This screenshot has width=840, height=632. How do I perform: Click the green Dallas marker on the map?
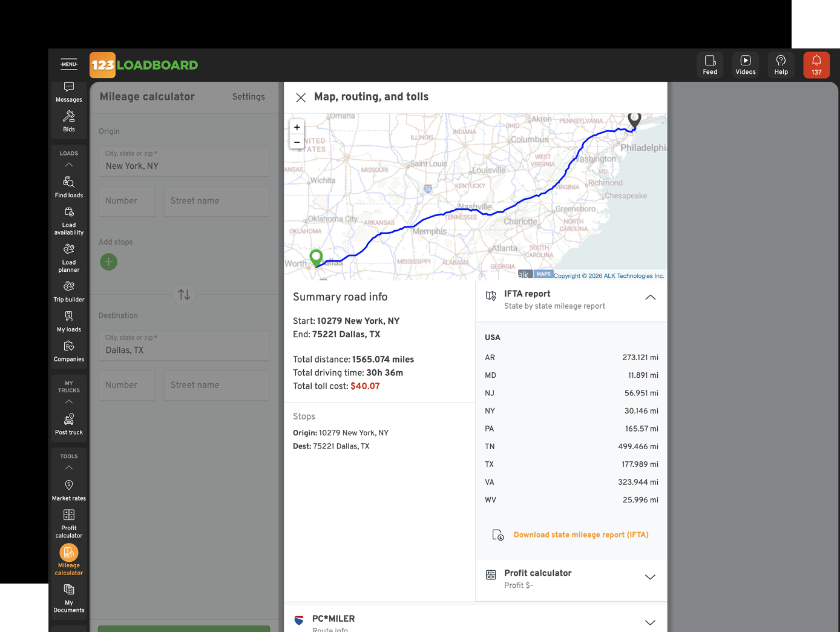pos(316,257)
